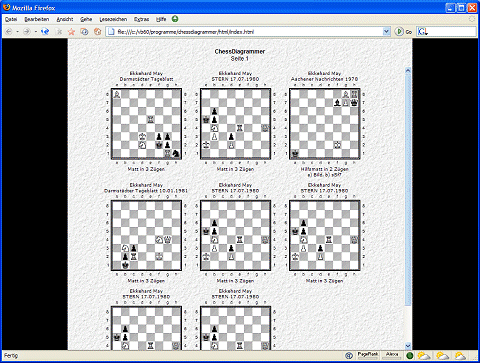Screen dimensions: 480x363
Task: Open the Lesezeichen menu
Action: pyautogui.click(x=113, y=19)
